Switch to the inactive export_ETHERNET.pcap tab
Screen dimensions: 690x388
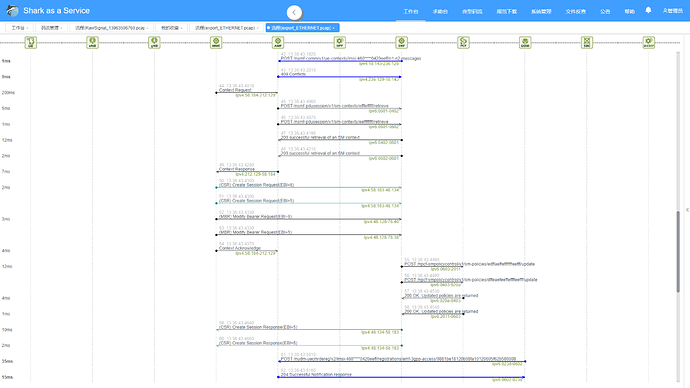(x=227, y=28)
